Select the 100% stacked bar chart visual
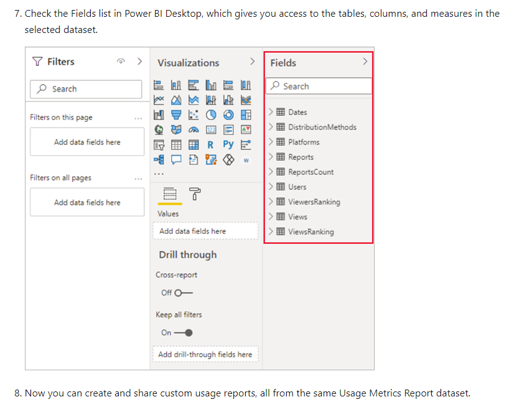Viewport: 532px width, 407px height. pyautogui.click(x=228, y=85)
